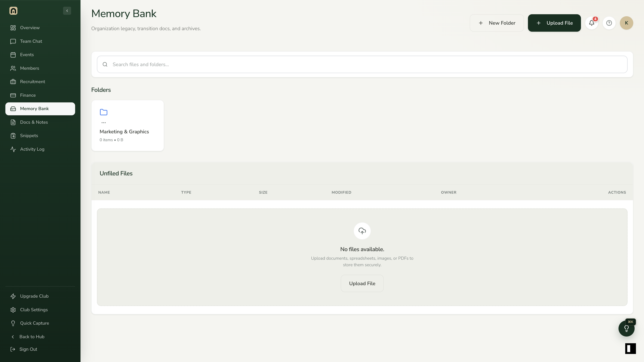Go to Snippets
The image size is (644, 362).
click(40, 136)
